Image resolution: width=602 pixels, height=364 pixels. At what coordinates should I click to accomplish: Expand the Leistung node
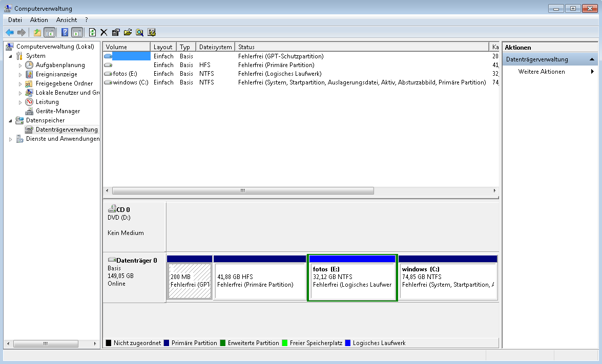(20, 102)
